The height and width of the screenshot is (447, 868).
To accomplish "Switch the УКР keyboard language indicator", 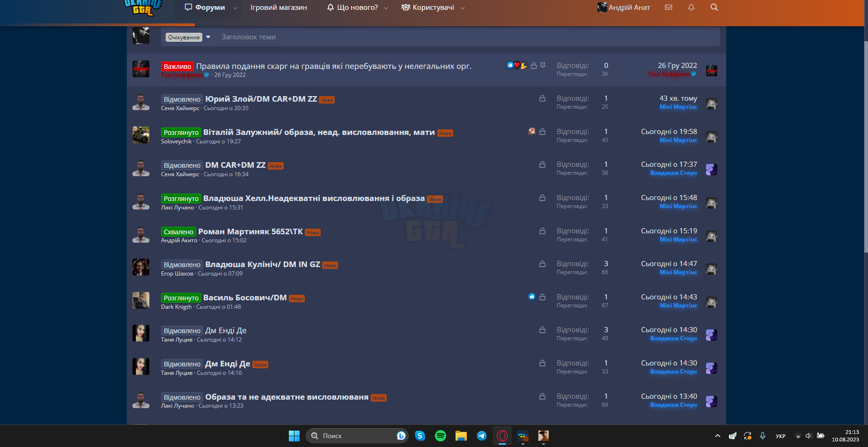I will (x=780, y=436).
